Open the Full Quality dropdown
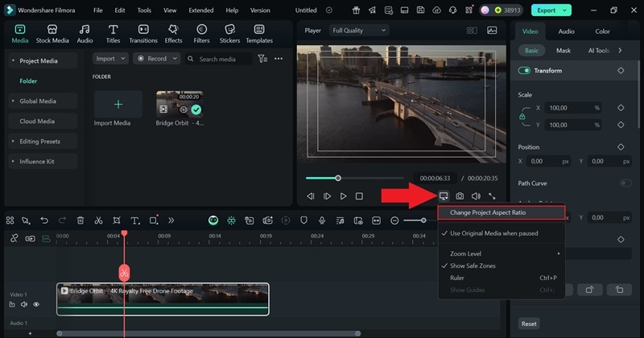This screenshot has height=338, width=644. tap(359, 31)
